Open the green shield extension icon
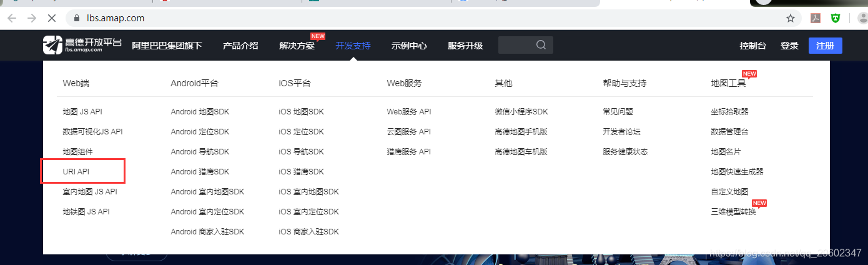This screenshot has height=265, width=868. pyautogui.click(x=835, y=18)
